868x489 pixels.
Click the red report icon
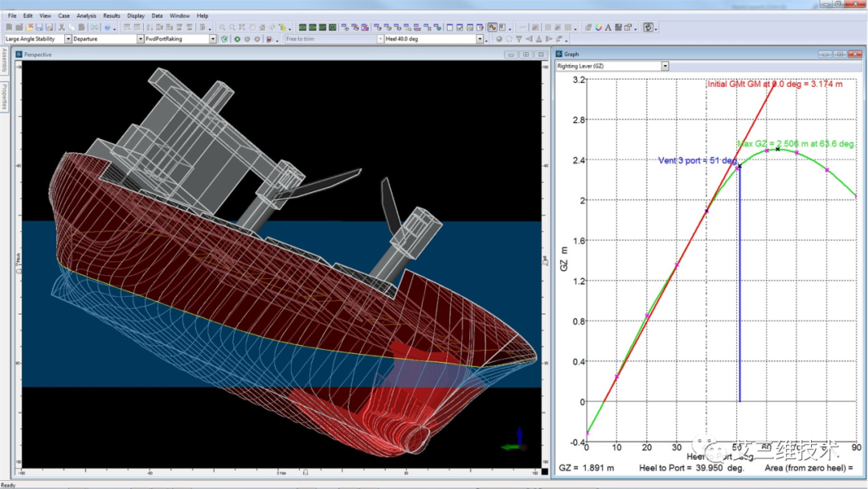269,39
